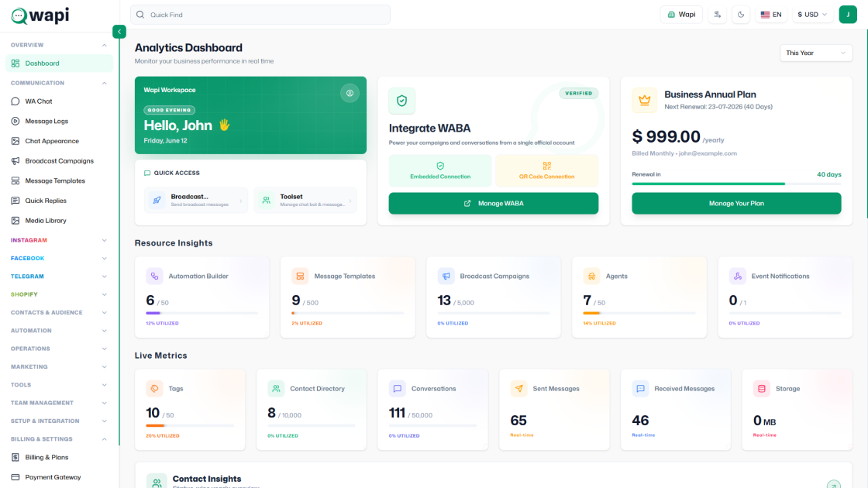
Task: Expand the Marketing sidebar section
Action: pos(58,367)
